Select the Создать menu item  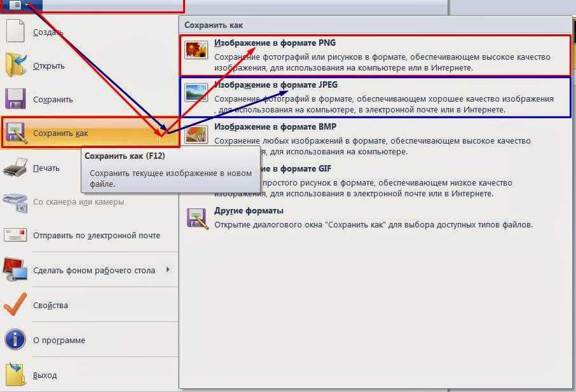point(90,32)
